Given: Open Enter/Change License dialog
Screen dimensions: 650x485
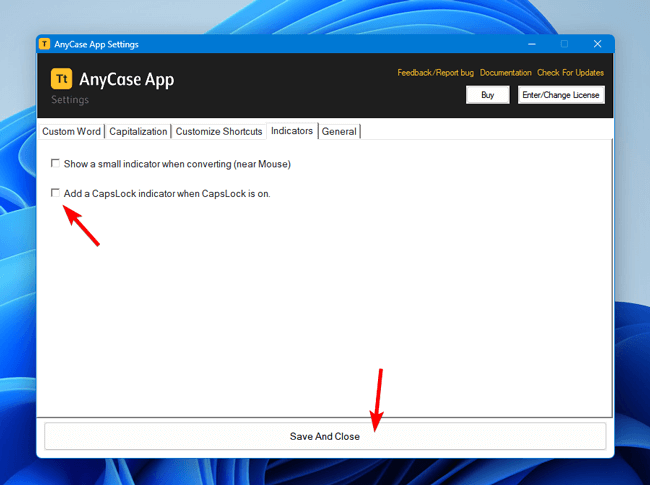Looking at the screenshot, I should coord(561,95).
